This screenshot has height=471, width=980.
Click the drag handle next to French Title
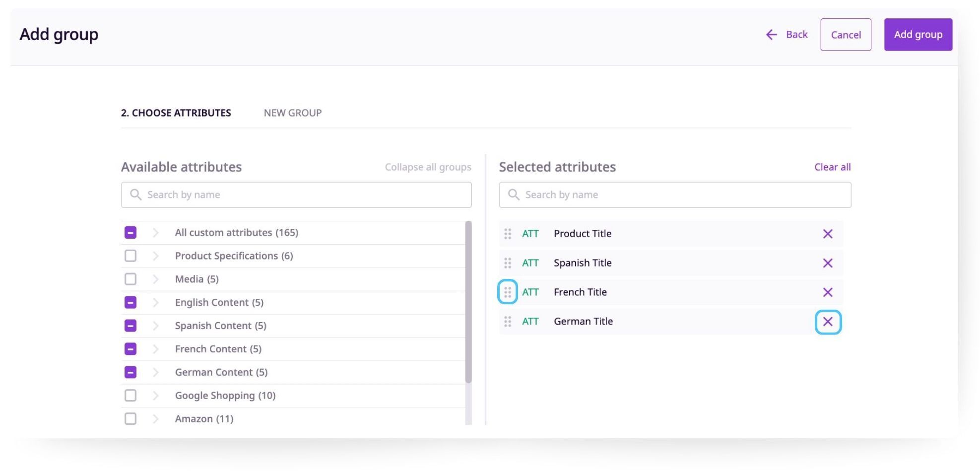pos(508,292)
